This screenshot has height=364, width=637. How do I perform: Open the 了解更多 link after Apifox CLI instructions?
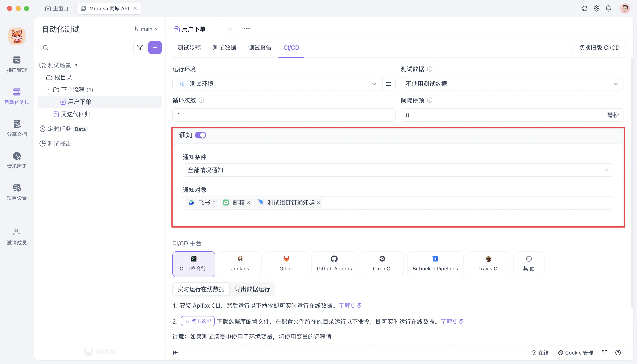(x=350, y=305)
